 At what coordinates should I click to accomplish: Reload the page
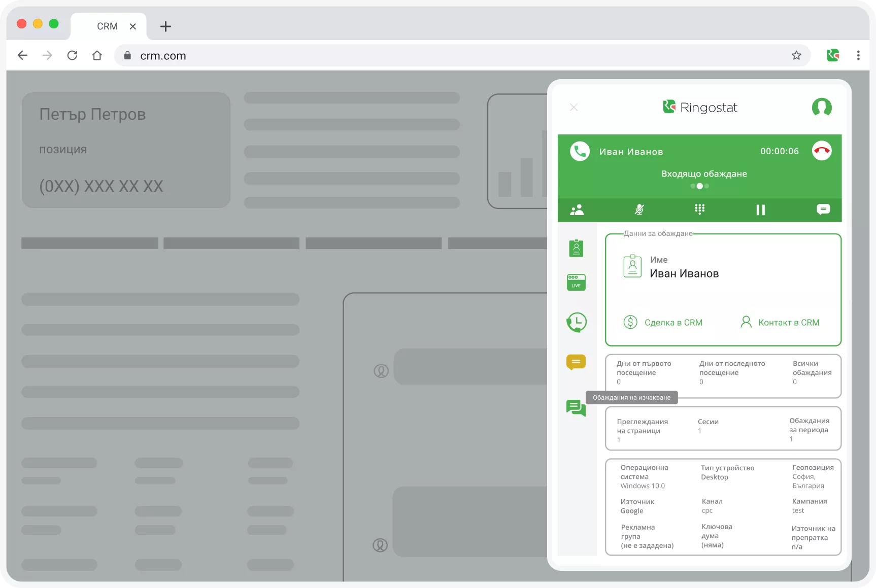click(72, 55)
